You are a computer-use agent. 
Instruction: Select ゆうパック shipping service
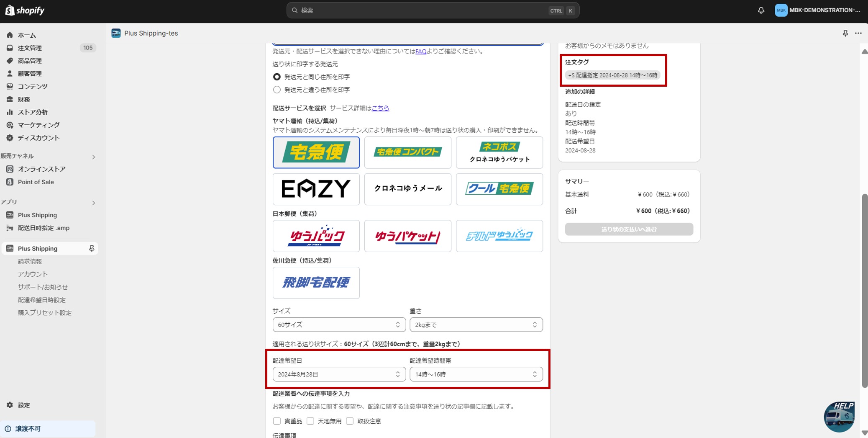[316, 236]
